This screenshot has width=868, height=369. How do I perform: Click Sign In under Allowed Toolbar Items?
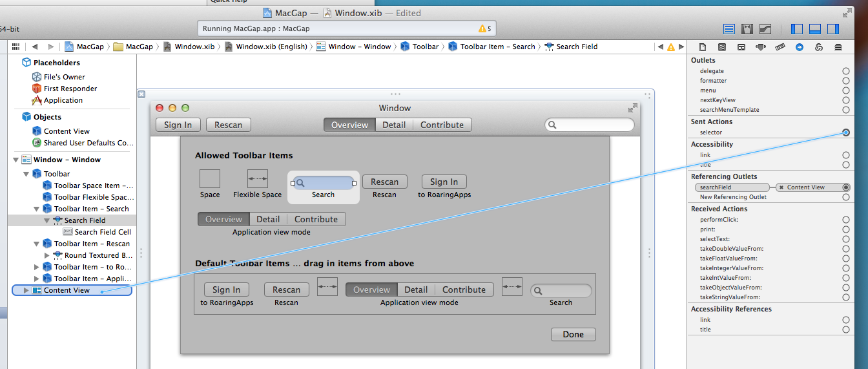pyautogui.click(x=444, y=182)
